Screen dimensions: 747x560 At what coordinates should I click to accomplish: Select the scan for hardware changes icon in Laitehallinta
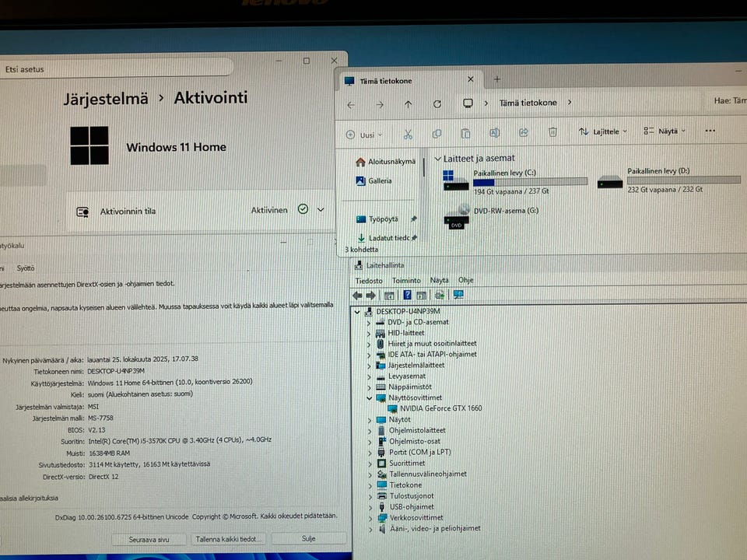click(440, 296)
